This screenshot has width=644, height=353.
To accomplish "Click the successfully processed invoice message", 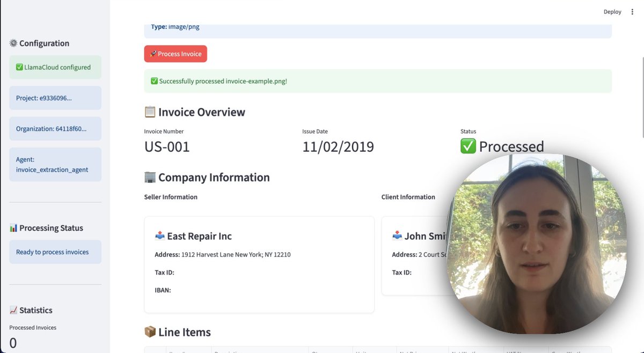I will pos(378,81).
